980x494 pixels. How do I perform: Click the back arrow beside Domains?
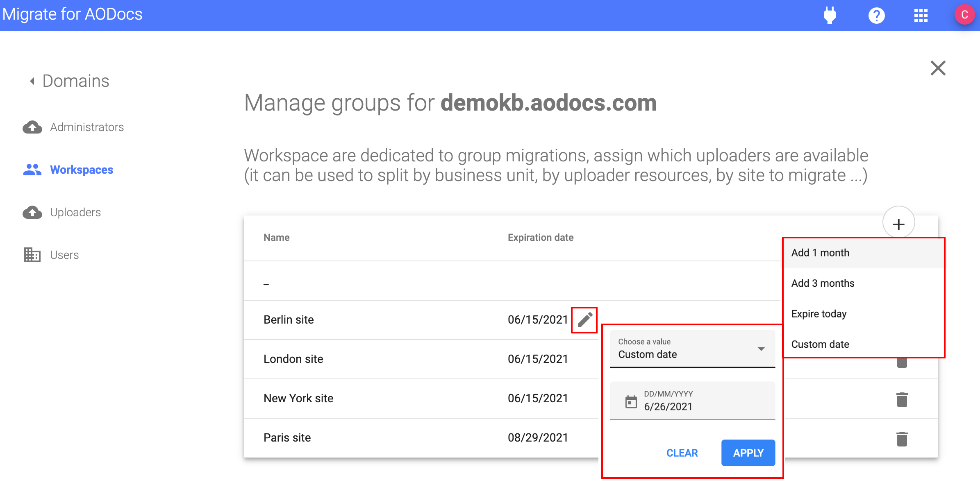(32, 81)
